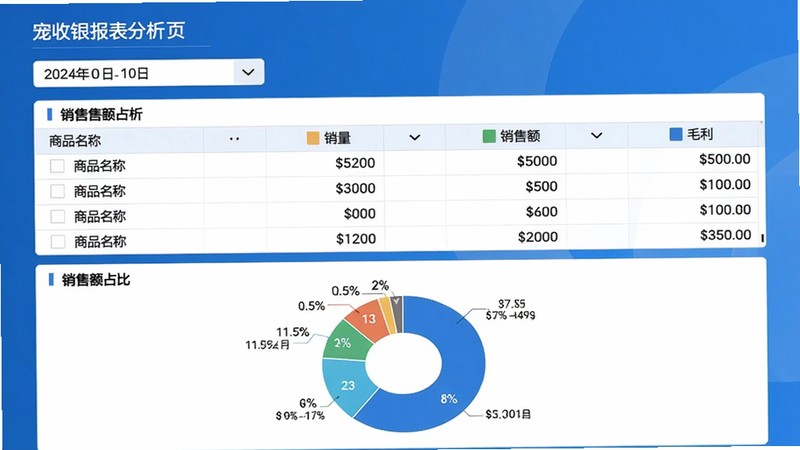Viewport: 800px width, 450px height.
Task: Click the 销售额 column header label
Action: [520, 136]
